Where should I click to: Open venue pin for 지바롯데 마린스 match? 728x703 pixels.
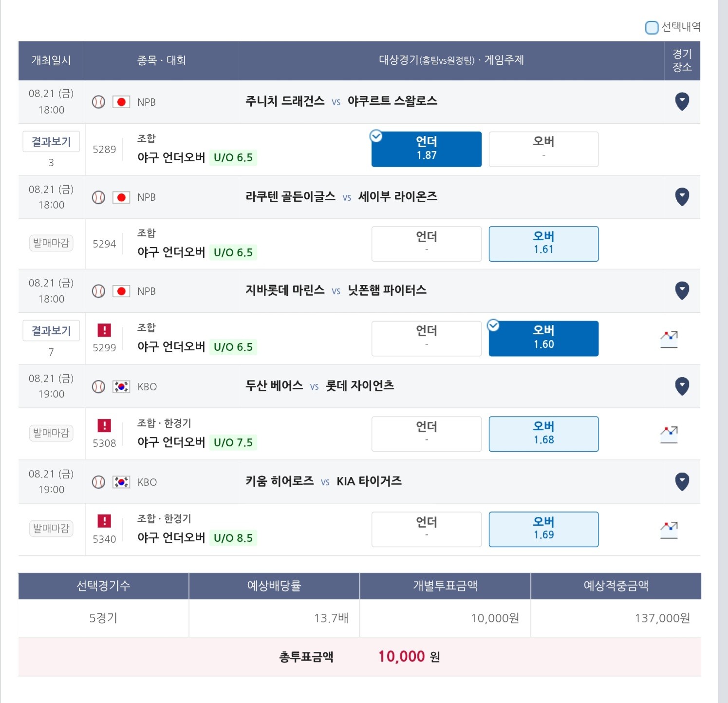point(682,291)
